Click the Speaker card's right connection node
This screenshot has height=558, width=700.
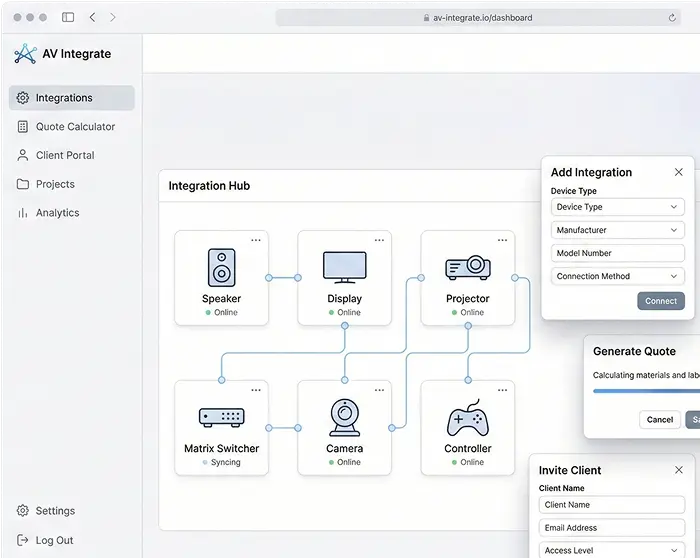coord(269,278)
